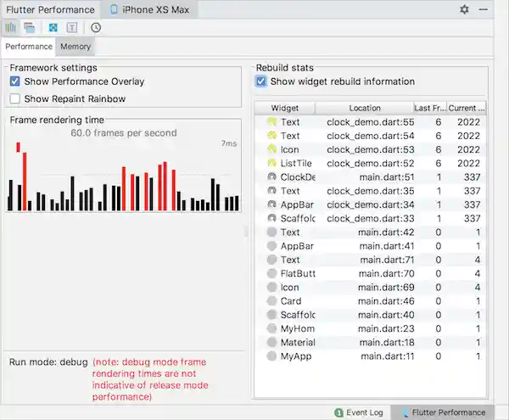
Task: Click 'Run mode: debug' label
Action: [48, 362]
